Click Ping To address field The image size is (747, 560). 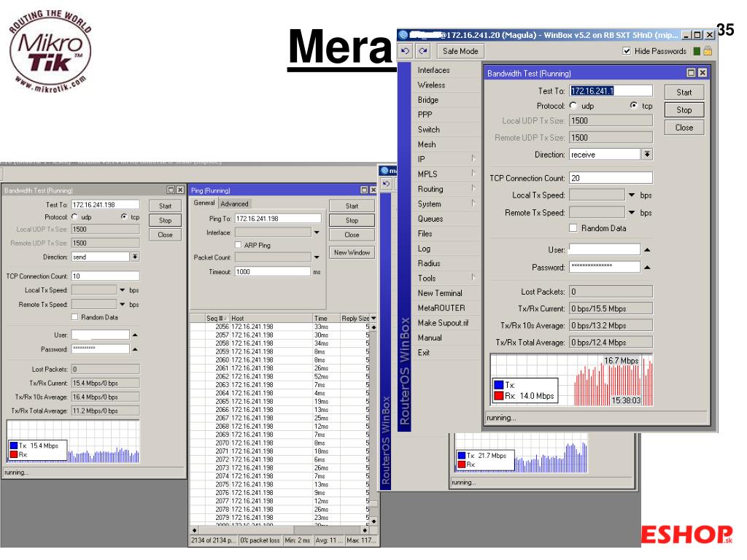pos(278,219)
